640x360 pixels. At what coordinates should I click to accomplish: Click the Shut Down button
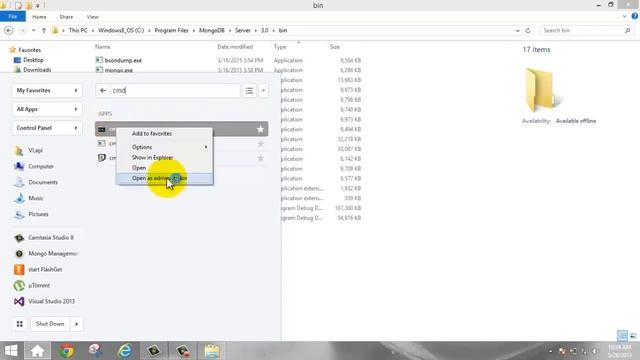50,324
